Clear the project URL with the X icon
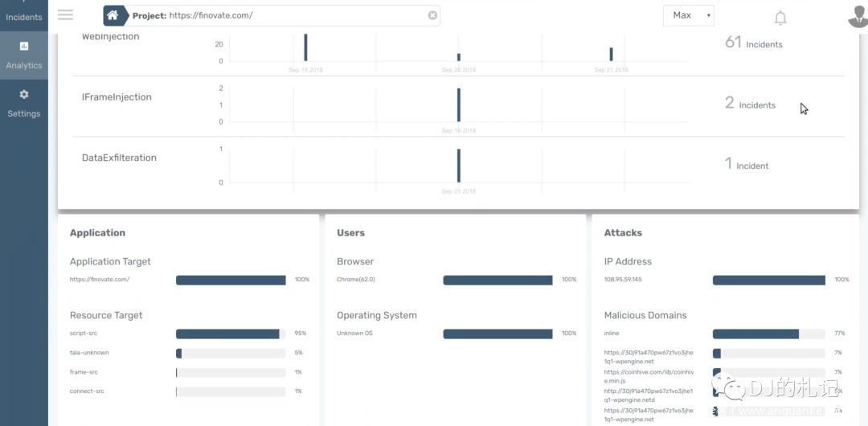Image resolution: width=868 pixels, height=426 pixels. [x=432, y=15]
